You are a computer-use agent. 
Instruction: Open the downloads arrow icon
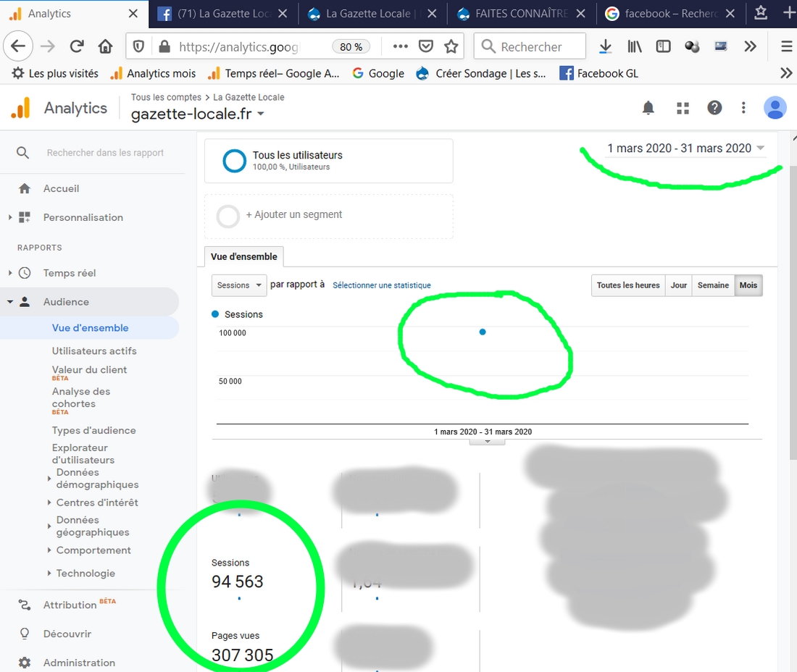click(x=605, y=47)
